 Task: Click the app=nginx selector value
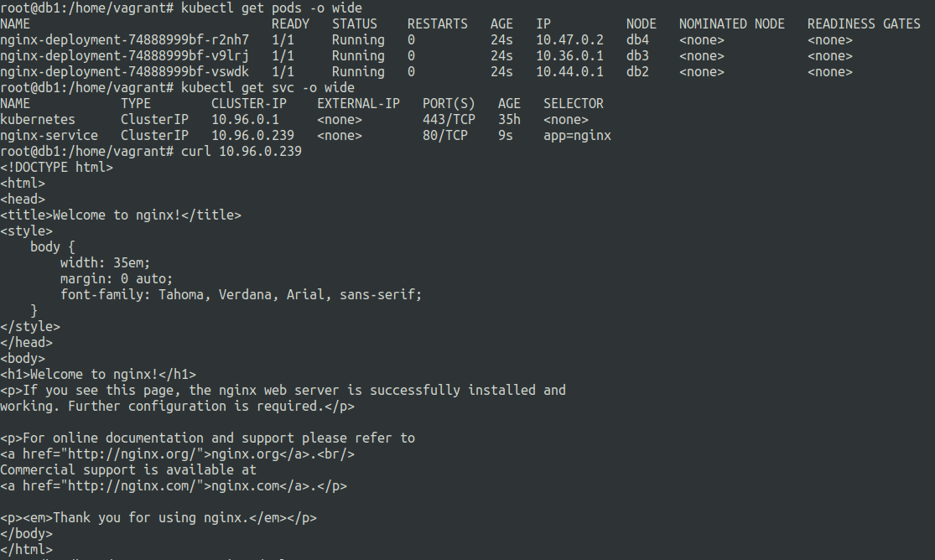[577, 136]
